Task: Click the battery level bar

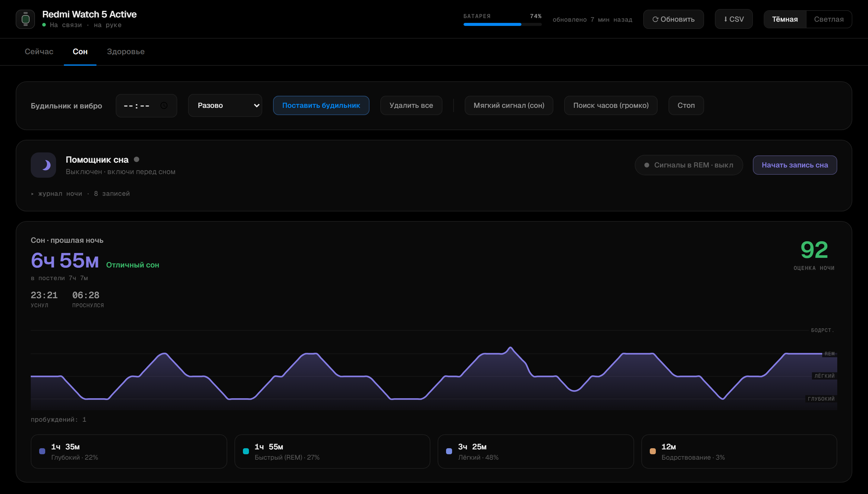Action: click(x=502, y=24)
